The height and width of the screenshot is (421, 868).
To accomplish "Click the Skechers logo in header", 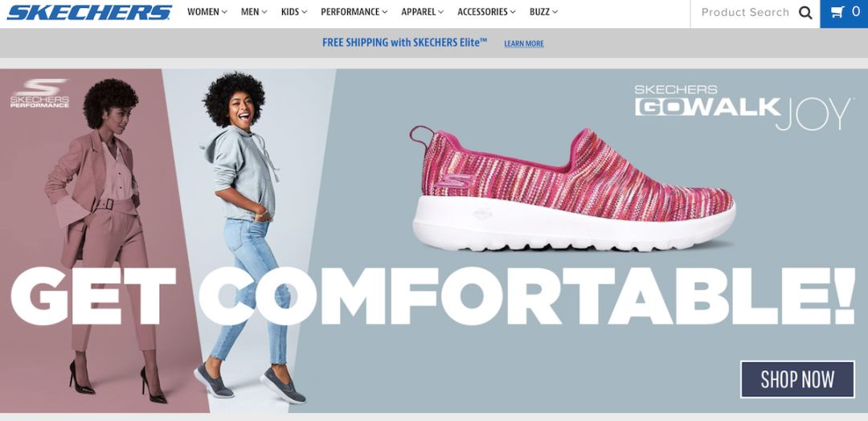I will [90, 12].
